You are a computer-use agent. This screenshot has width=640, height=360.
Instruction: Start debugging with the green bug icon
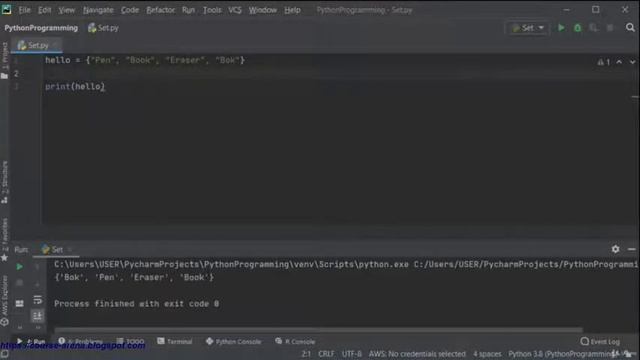pos(578,28)
